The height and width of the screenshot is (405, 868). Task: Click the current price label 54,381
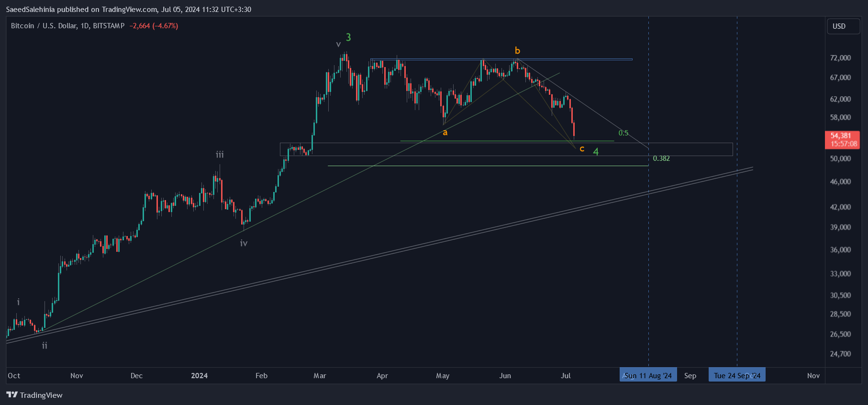point(841,136)
